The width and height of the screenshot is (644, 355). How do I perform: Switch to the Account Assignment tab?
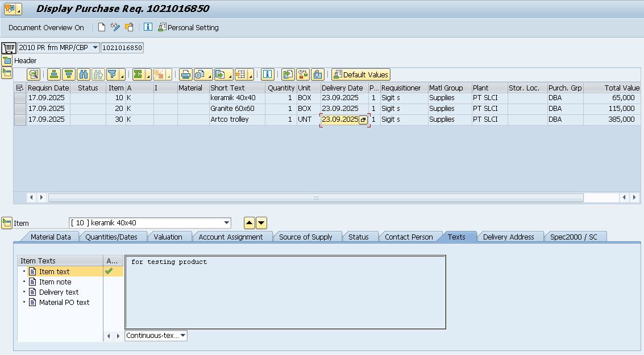click(230, 237)
